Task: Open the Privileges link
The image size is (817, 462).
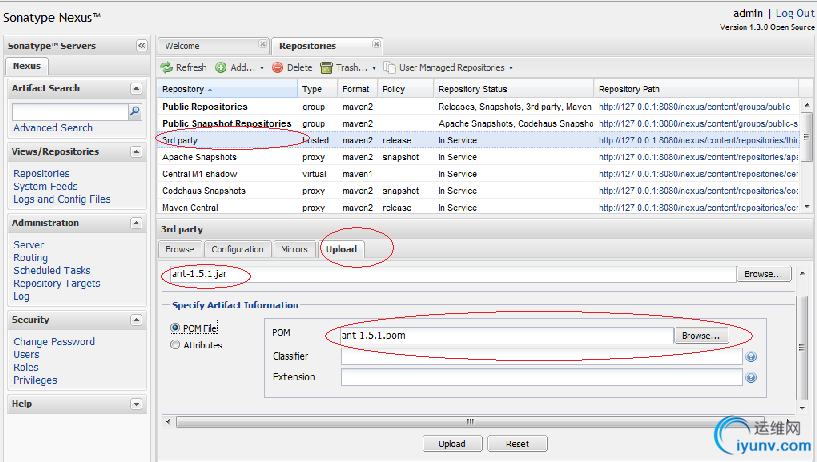Action: point(35,381)
